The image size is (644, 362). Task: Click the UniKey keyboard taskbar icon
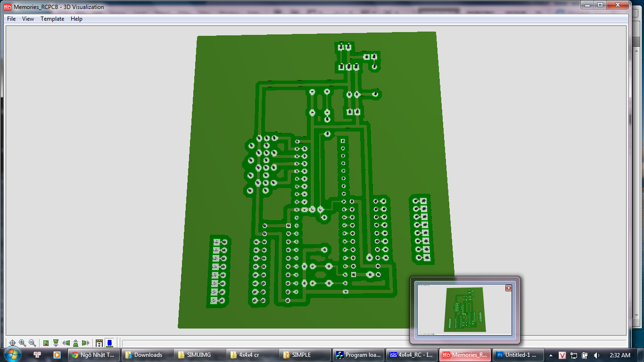37,355
